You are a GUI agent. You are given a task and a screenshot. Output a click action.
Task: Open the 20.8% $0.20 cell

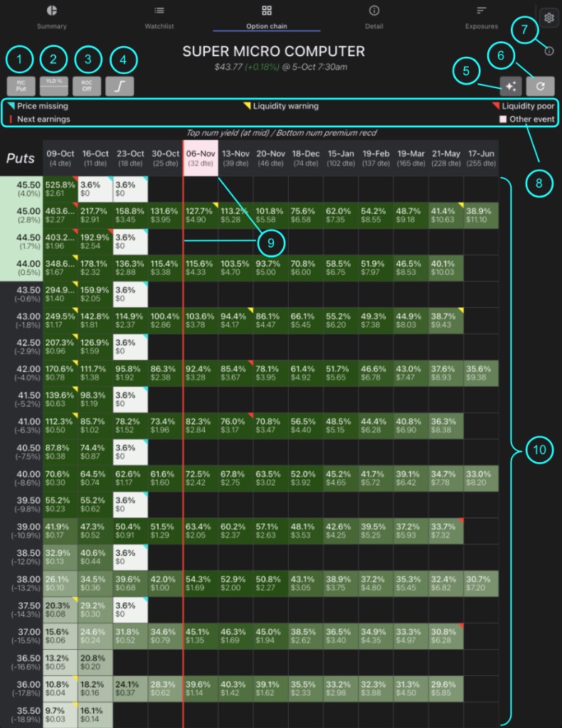[95, 662]
